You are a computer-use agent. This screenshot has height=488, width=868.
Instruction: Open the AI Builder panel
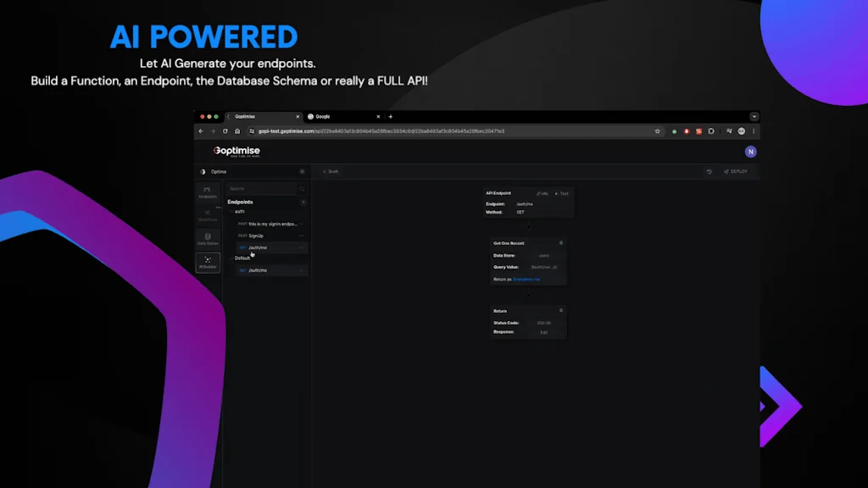[208, 263]
